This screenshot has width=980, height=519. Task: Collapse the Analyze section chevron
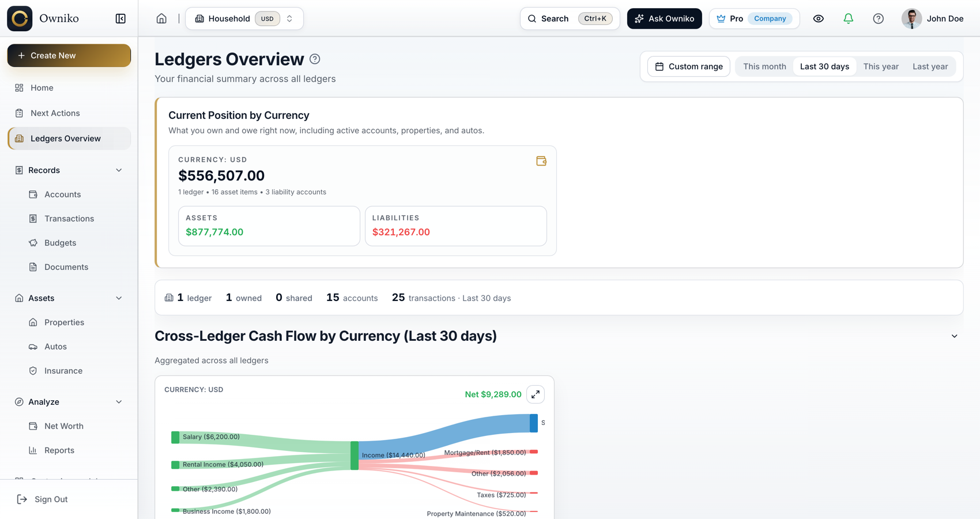119,402
